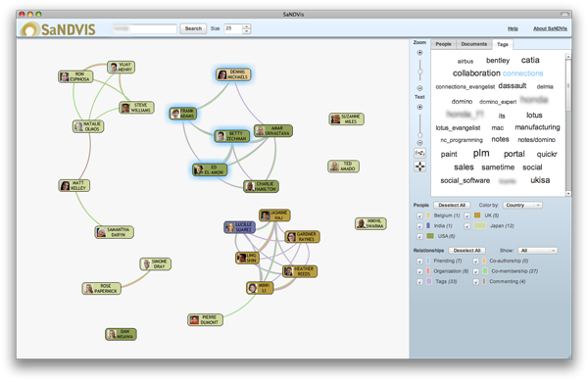Open the Help link
The width and height of the screenshot is (588, 381).
513,28
